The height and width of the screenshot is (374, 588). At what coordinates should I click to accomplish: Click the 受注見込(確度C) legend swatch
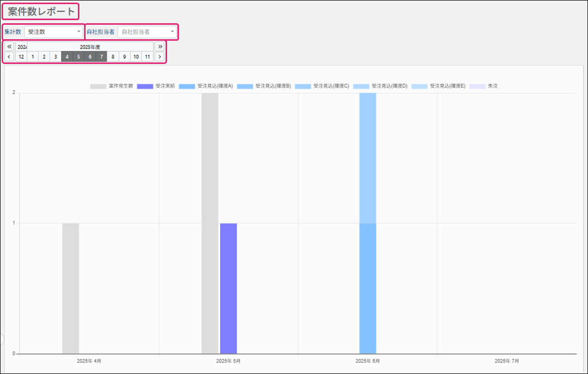pyautogui.click(x=303, y=86)
